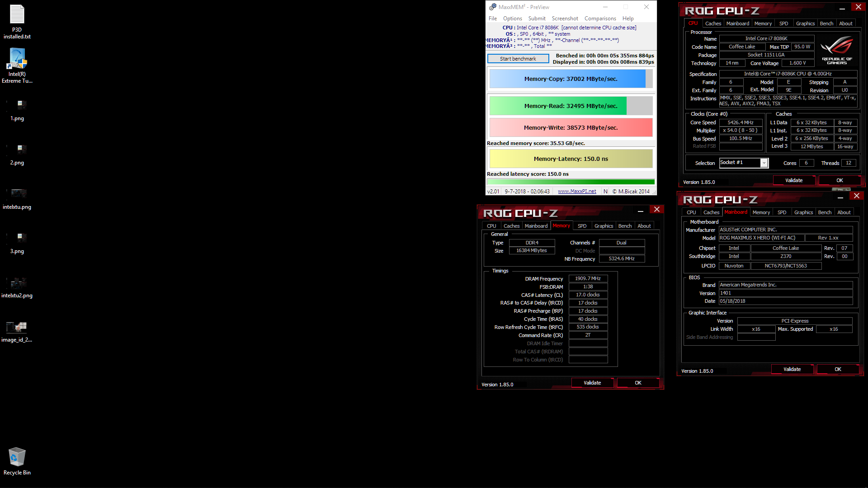Open Intel(R) Extreme Tuning Utility shortcut

tap(17, 66)
